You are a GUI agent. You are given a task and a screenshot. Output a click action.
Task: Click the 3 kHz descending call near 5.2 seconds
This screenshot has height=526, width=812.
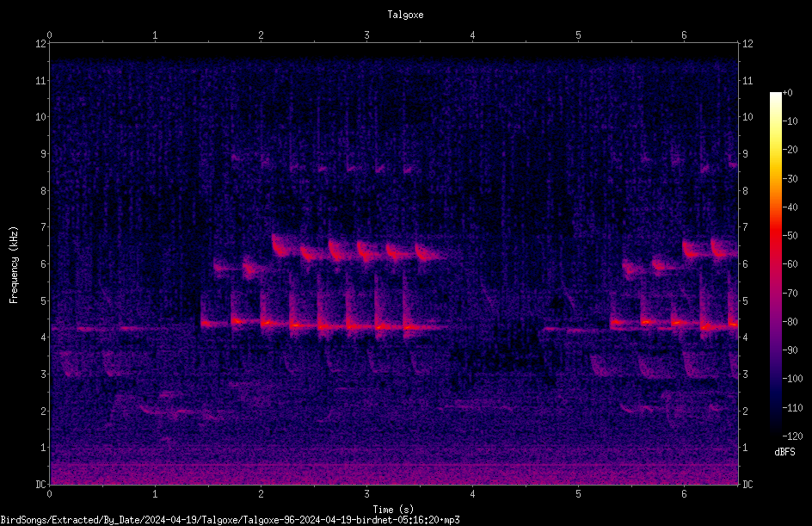point(600,364)
